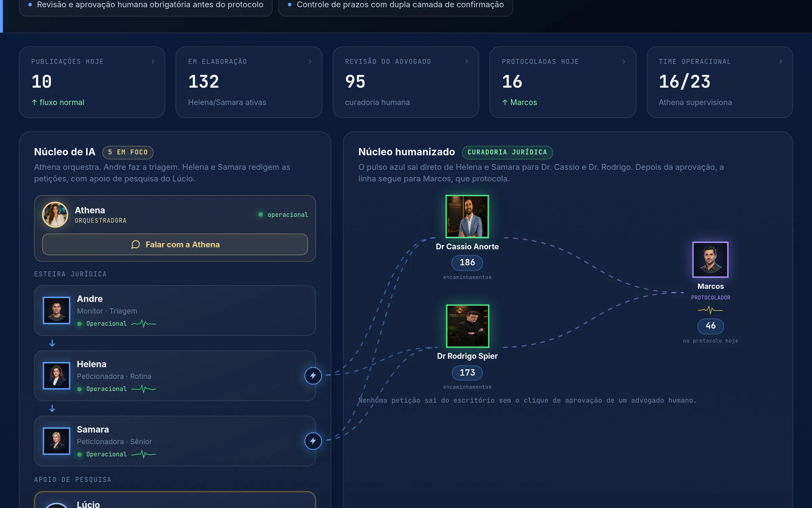Open Dr Cassio Anorte's photo
812x508 pixels.
coord(467,216)
